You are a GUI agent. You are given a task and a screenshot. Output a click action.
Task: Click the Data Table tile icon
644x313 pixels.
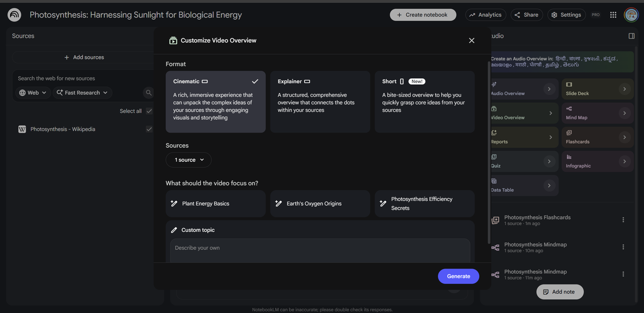(494, 181)
